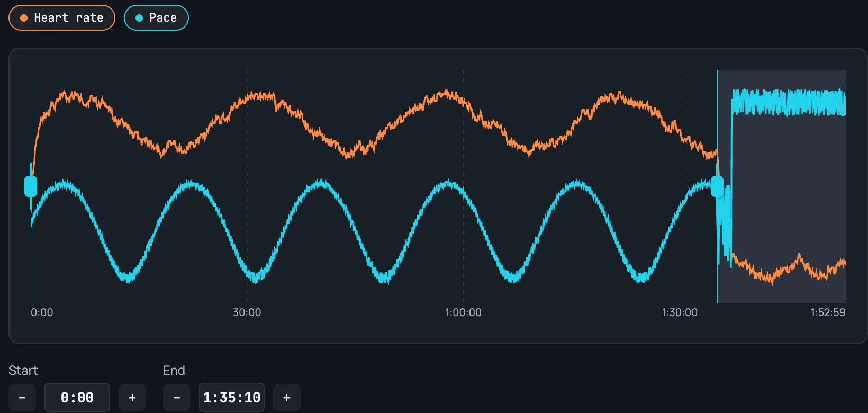Click the 1:00:00 axis label
Viewport: 868px width, 413px height.
[464, 312]
